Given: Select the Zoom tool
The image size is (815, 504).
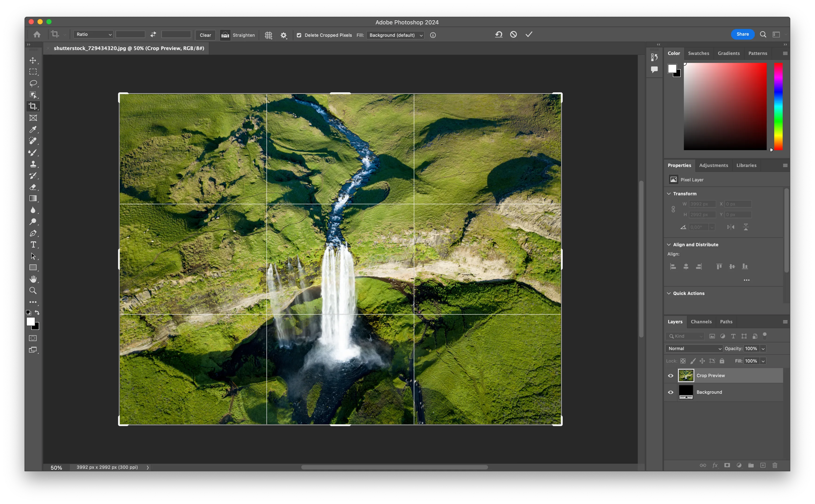Looking at the screenshot, I should [x=33, y=290].
